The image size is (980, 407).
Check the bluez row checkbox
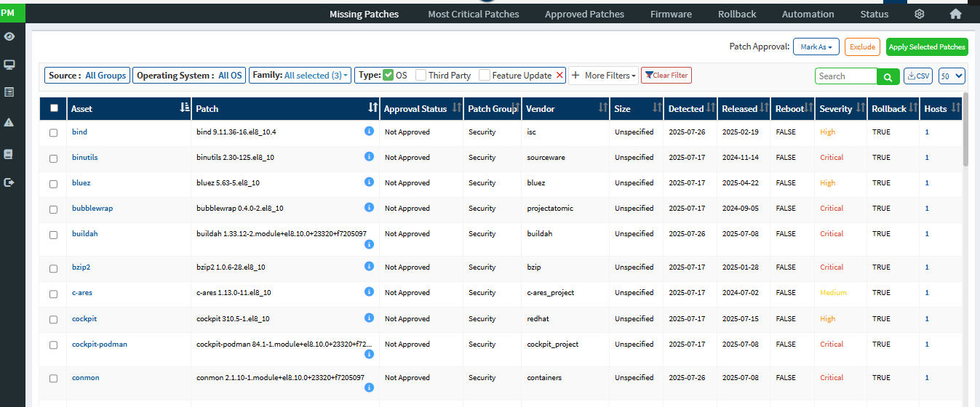(x=53, y=184)
